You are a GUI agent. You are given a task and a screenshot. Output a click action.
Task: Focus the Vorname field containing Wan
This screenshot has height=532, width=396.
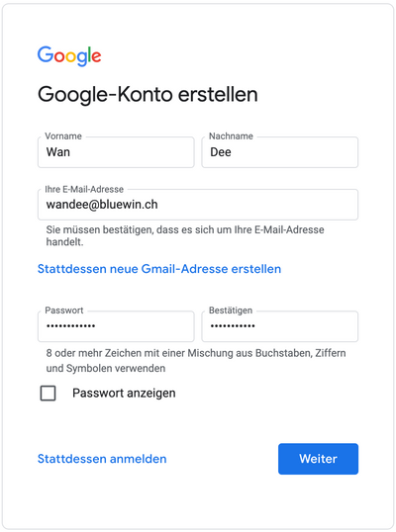click(116, 152)
